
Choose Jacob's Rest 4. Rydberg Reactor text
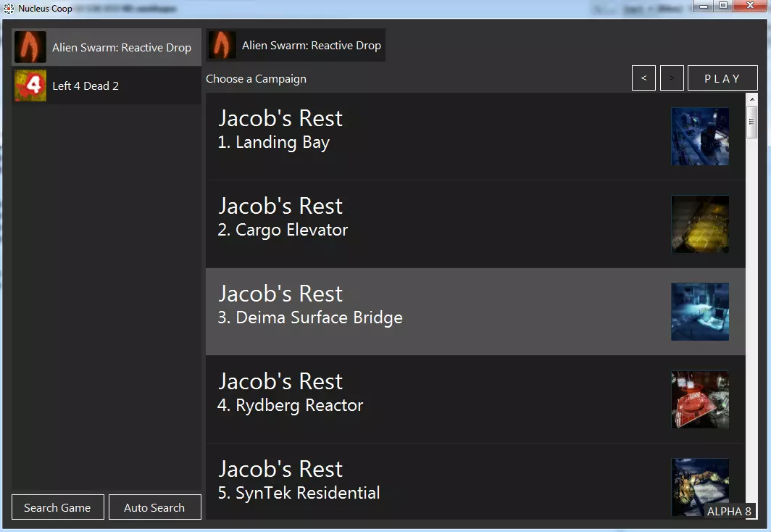click(290, 392)
